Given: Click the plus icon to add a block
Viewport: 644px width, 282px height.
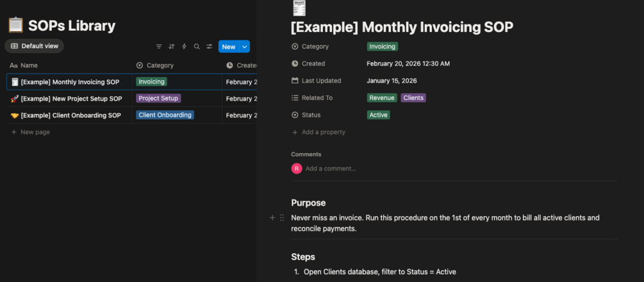Looking at the screenshot, I should (x=272, y=218).
